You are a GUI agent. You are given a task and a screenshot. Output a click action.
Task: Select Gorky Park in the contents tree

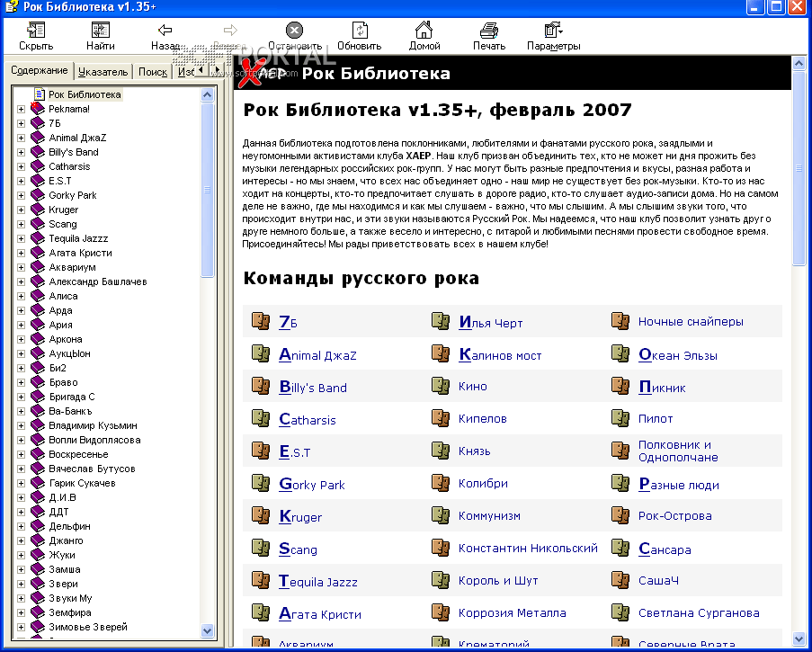[x=73, y=195]
